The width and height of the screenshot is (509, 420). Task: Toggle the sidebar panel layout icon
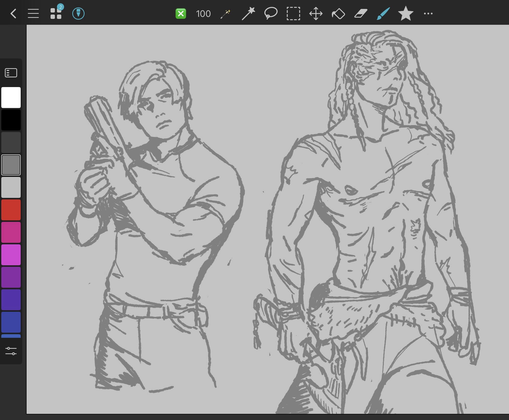pyautogui.click(x=11, y=73)
